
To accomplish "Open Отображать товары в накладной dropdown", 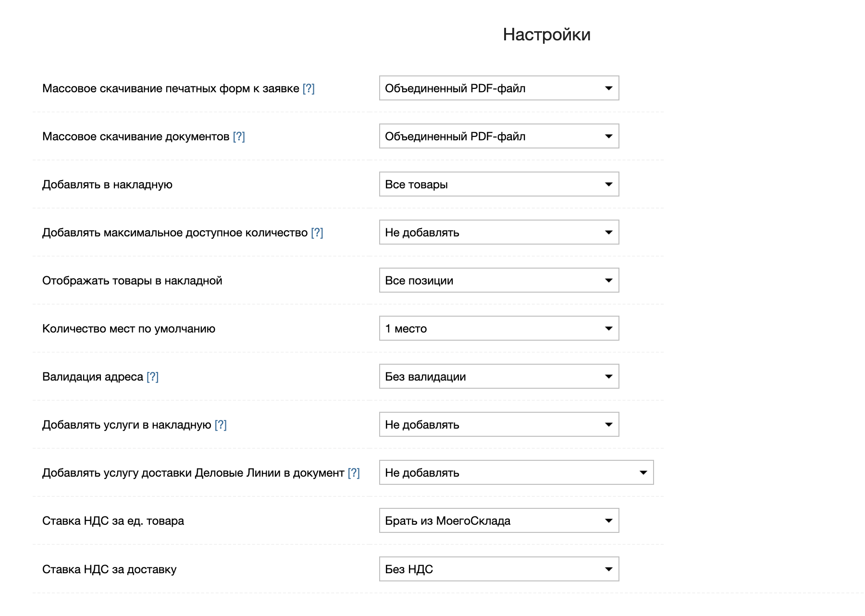I will click(499, 281).
